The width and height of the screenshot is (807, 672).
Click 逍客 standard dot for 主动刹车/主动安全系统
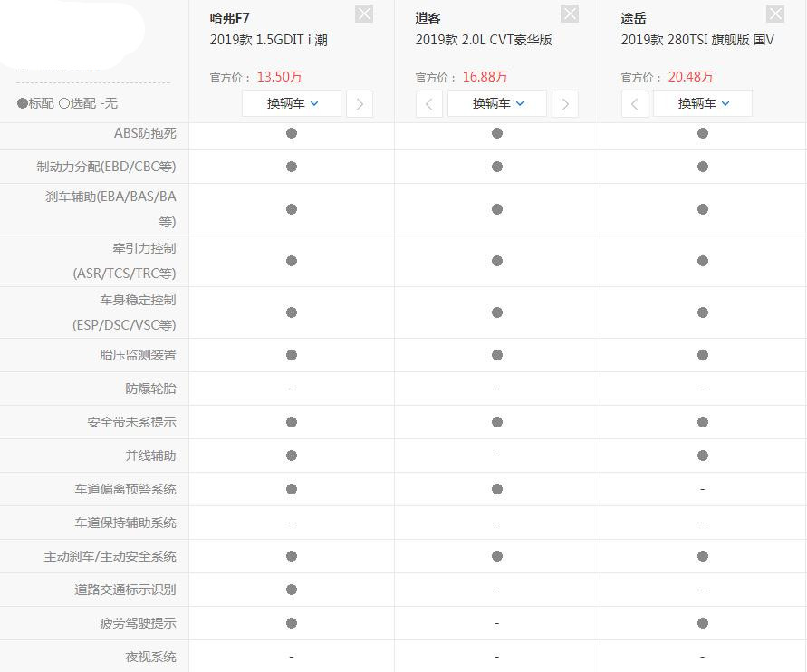pyautogui.click(x=497, y=556)
